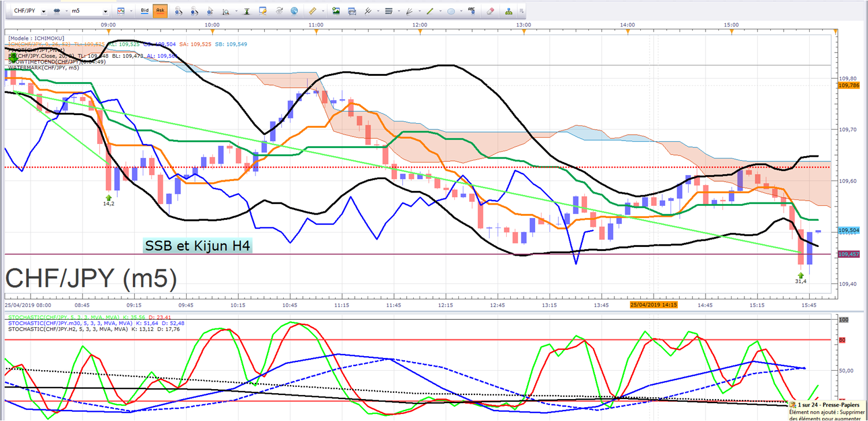This screenshot has width=868, height=421.
Task: Click the highlighted 25/04/2019 14:15 time label
Action: (653, 304)
